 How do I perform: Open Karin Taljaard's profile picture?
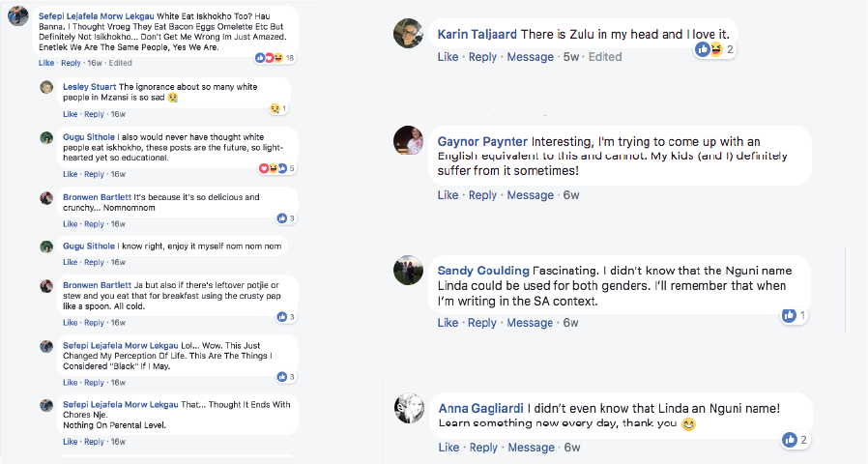409,34
